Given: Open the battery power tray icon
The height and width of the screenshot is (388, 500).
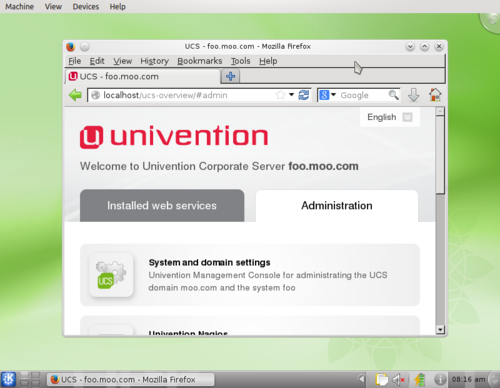Looking at the screenshot, I should pos(420,379).
